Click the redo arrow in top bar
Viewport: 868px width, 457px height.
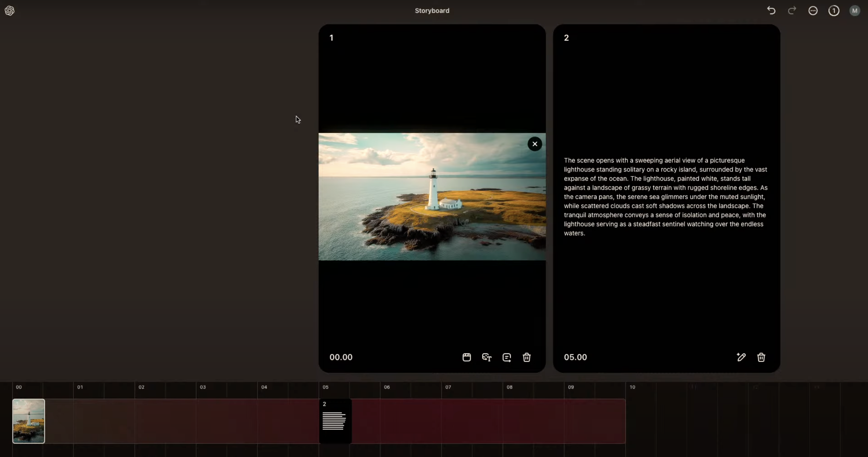coord(792,10)
